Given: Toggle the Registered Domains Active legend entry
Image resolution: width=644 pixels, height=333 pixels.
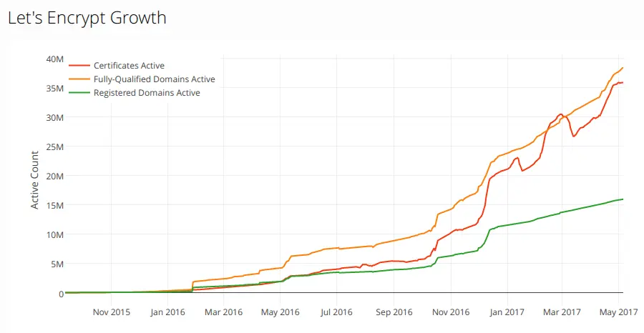Looking at the screenshot, I should (135, 93).
